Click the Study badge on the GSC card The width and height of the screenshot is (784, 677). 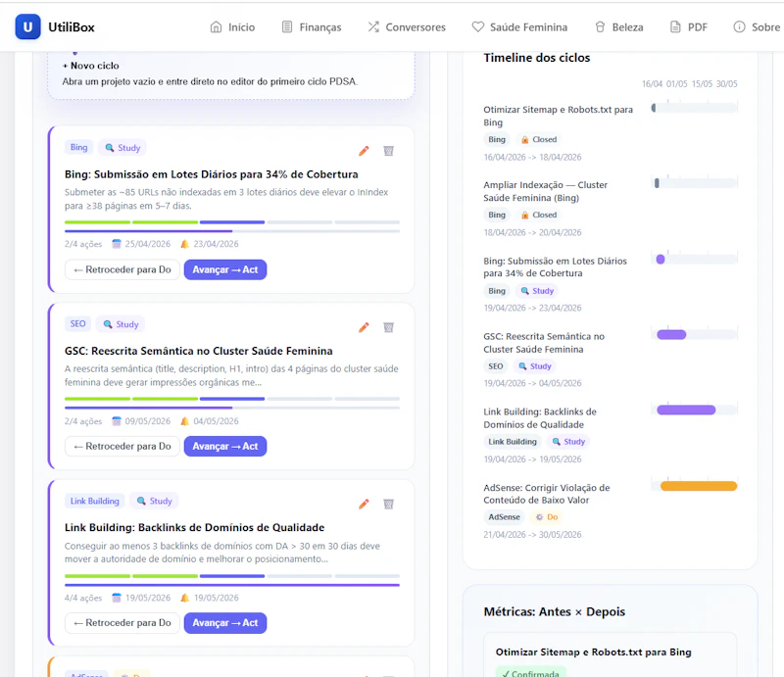(x=121, y=324)
